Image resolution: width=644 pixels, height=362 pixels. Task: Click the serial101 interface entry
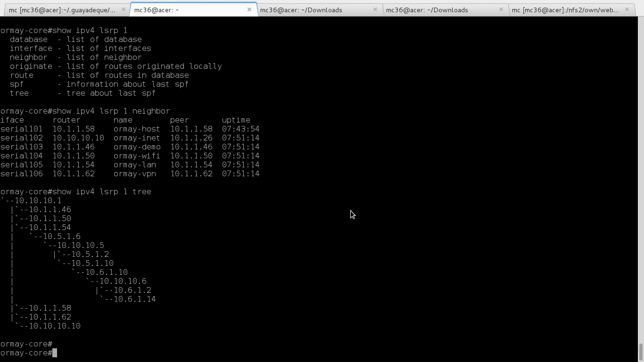click(x=21, y=129)
